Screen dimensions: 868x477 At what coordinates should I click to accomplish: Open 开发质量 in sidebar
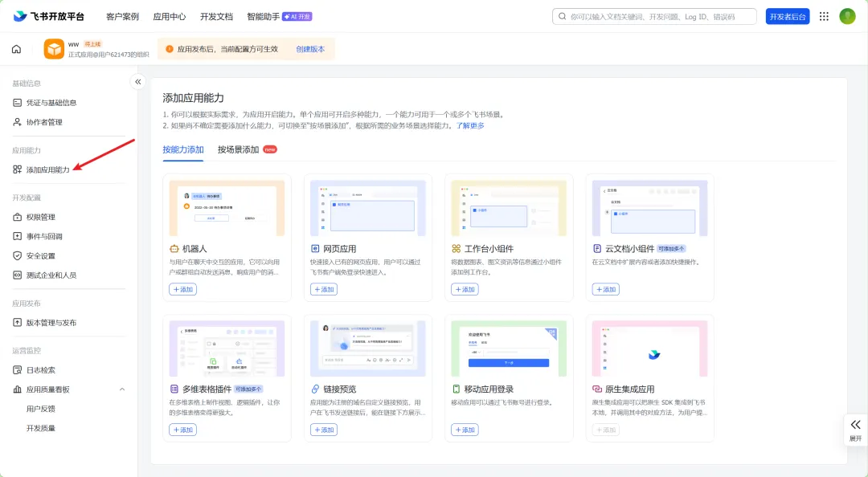point(41,428)
